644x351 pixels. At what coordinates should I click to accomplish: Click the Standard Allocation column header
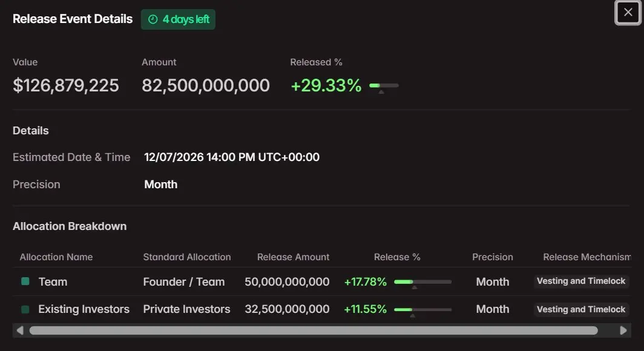[187, 257]
